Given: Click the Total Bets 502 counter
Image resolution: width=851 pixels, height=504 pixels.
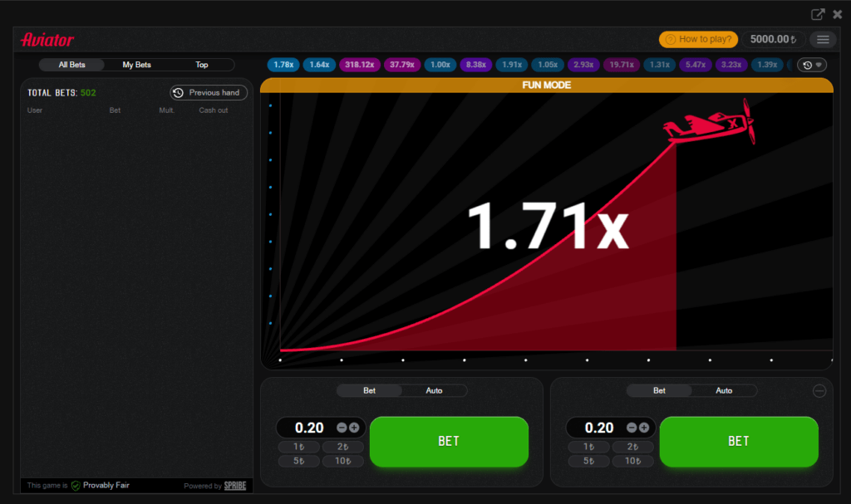Looking at the screenshot, I should click(x=61, y=93).
